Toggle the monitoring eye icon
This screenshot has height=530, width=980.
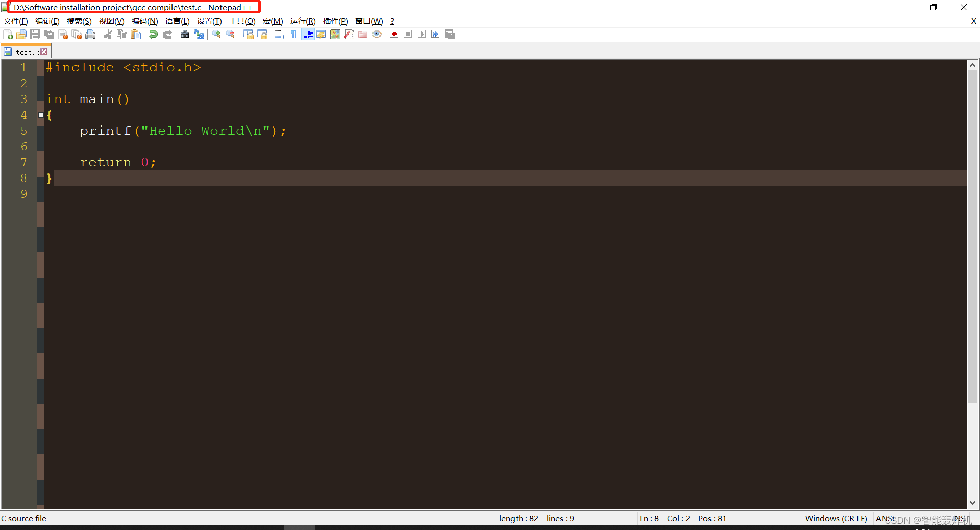[x=377, y=34]
